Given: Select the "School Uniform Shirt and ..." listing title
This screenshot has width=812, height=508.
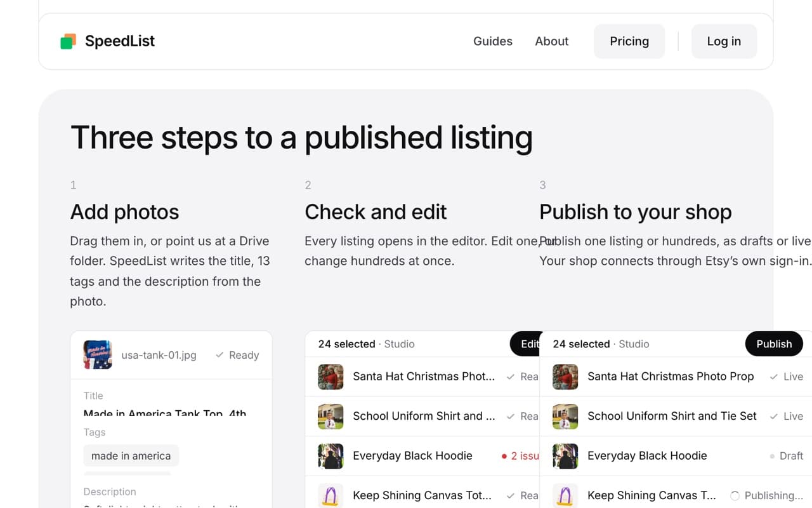Looking at the screenshot, I should 424,417.
